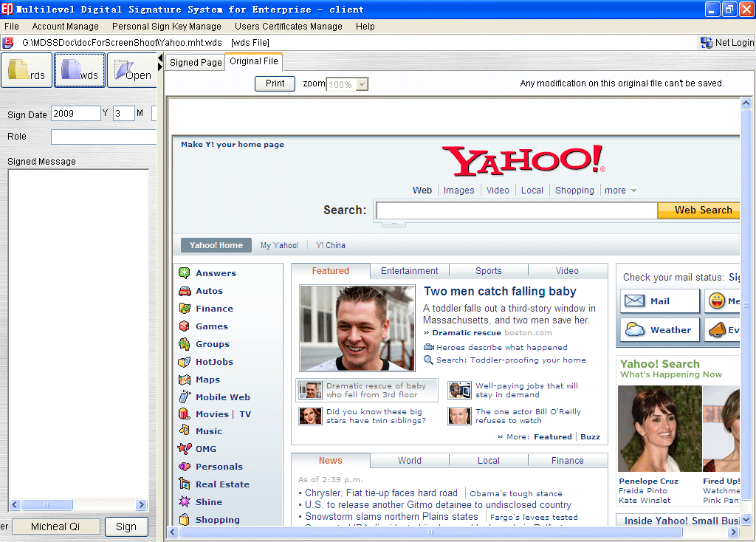
Task: Click the Sign Date year field
Action: pyautogui.click(x=76, y=114)
